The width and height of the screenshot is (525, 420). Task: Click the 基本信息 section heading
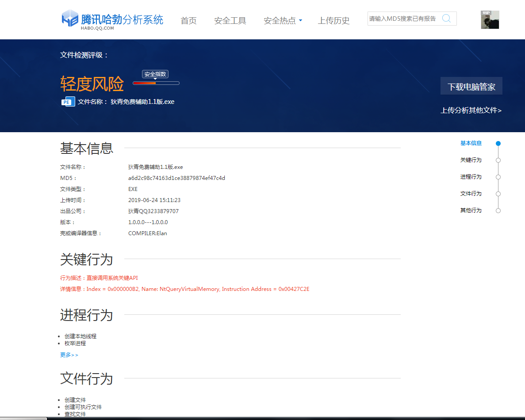pyautogui.click(x=87, y=148)
